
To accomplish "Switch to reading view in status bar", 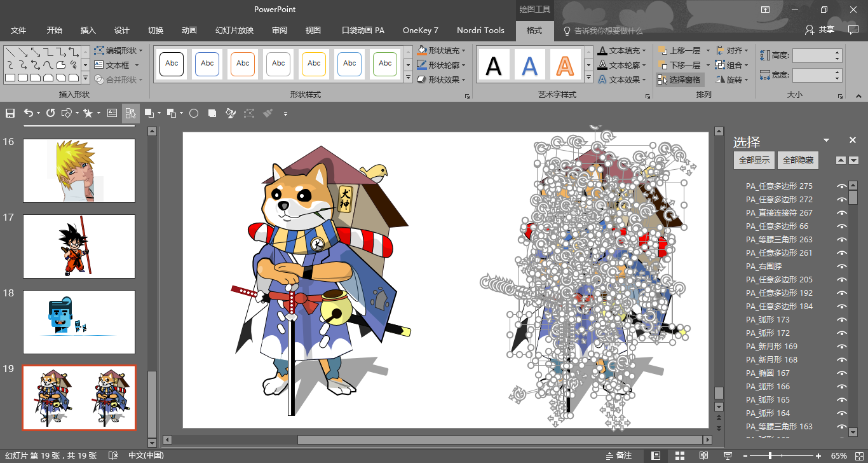I will pos(703,455).
